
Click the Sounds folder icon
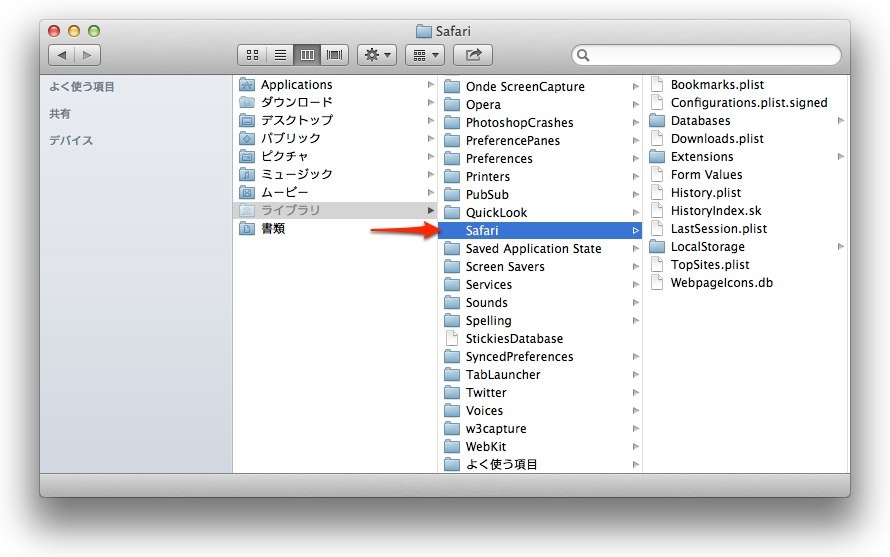(x=452, y=303)
